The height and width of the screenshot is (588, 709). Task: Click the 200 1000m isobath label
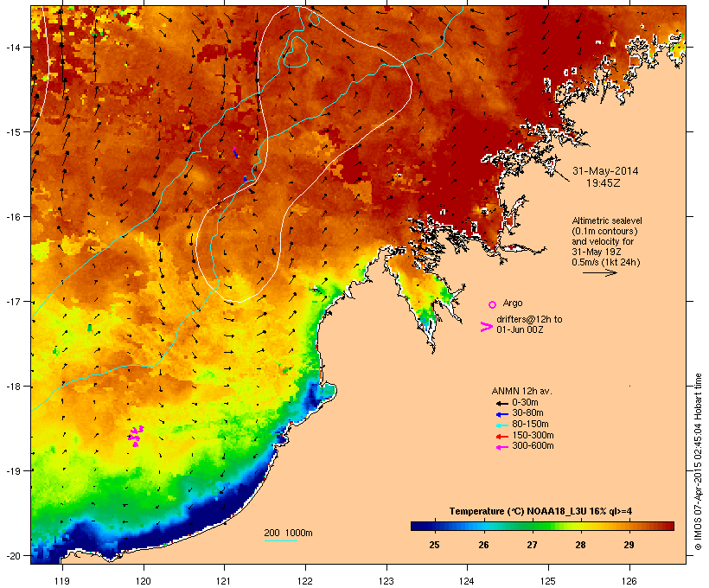[288, 533]
